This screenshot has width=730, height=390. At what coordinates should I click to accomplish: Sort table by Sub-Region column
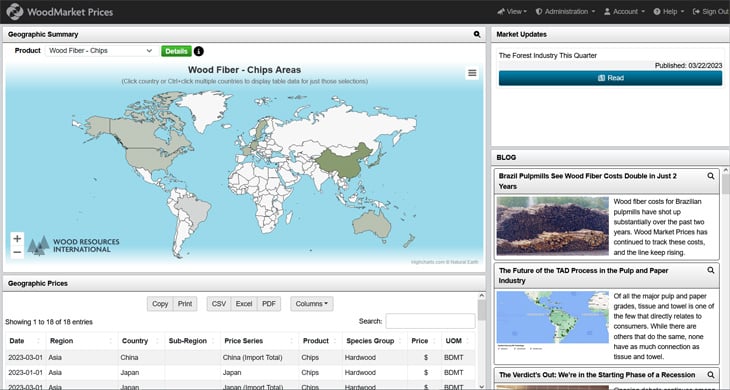[192, 341]
